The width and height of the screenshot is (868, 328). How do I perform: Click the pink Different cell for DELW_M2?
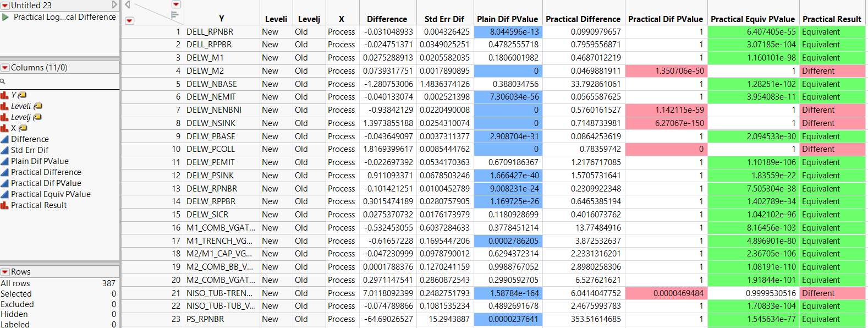pyautogui.click(x=832, y=71)
